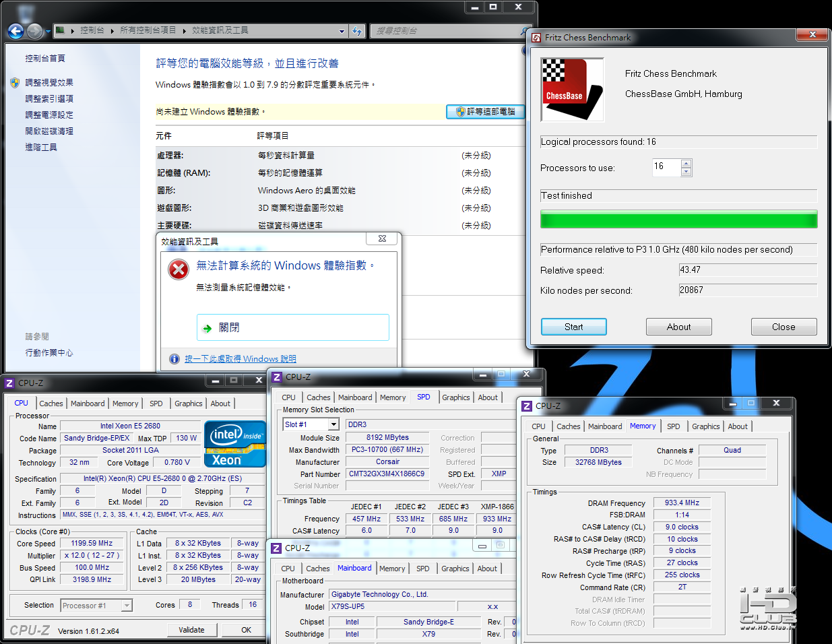The height and width of the screenshot is (644, 832).
Task: Increase the Processors to use spinner value
Action: 686,164
